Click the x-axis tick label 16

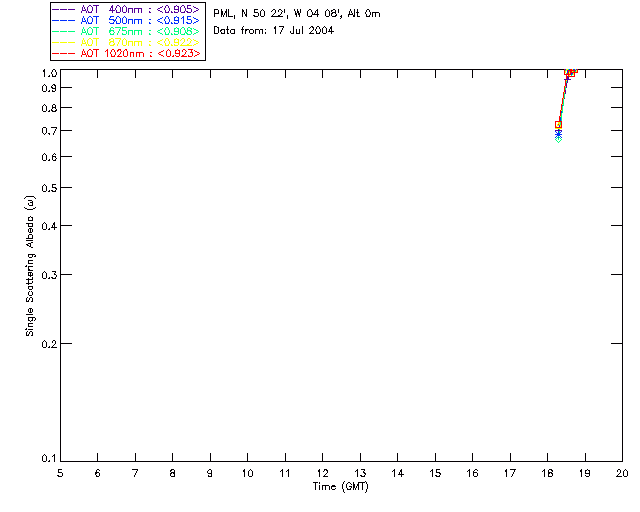[x=473, y=473]
